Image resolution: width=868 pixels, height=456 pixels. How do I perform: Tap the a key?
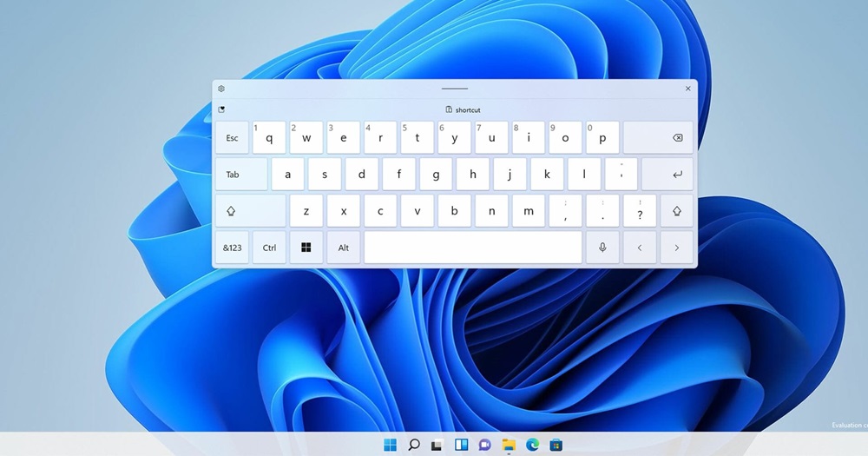point(288,175)
